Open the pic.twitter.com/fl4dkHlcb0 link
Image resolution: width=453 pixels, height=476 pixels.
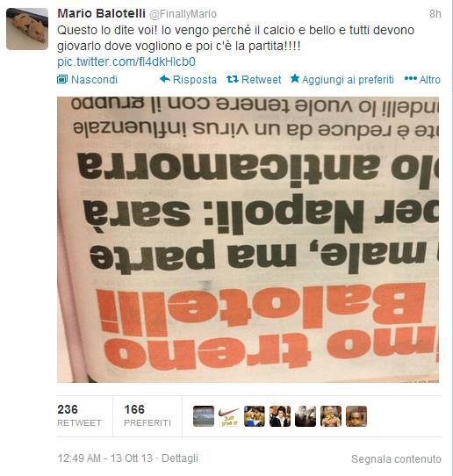coord(126,62)
